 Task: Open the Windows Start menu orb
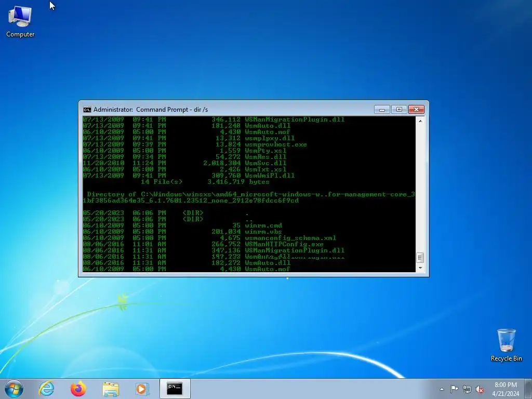pos(14,389)
